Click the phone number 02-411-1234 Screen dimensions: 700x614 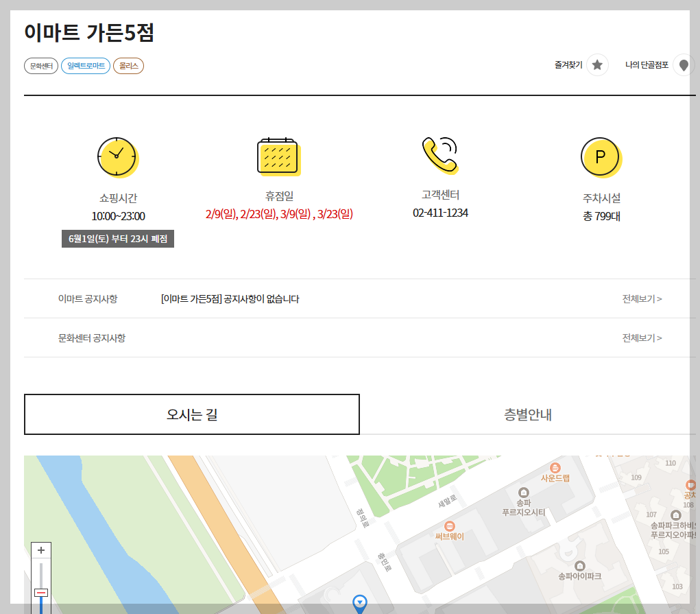(x=440, y=213)
